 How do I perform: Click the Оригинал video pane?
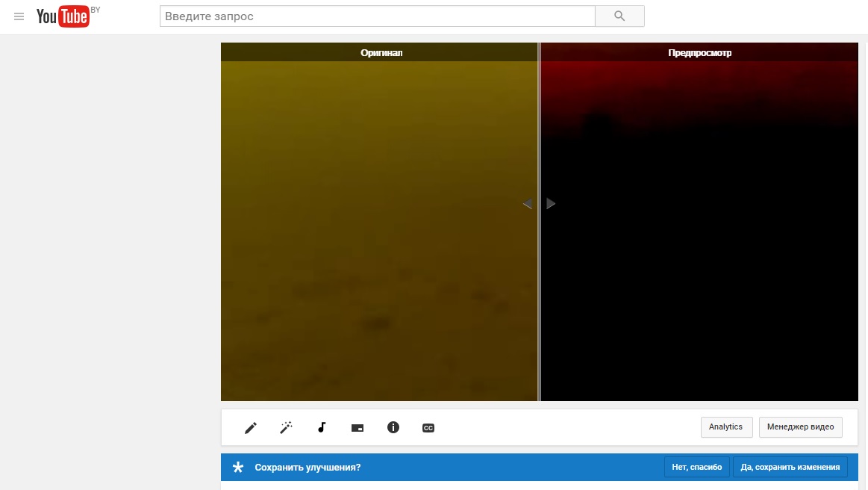(x=379, y=232)
